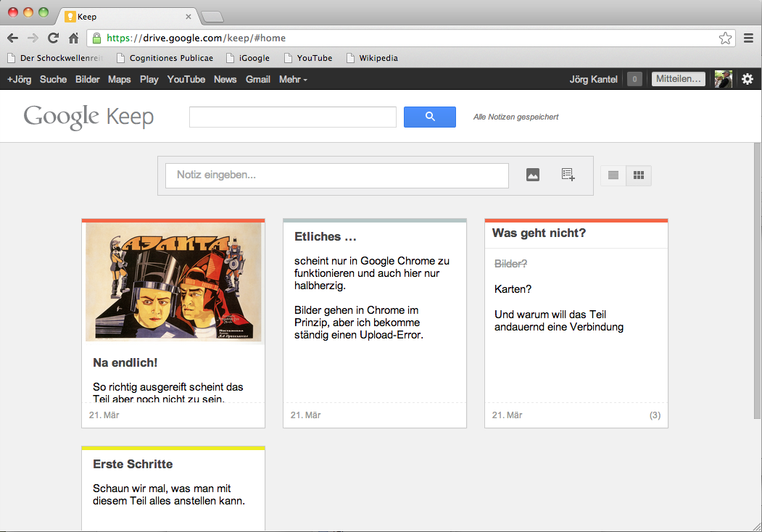Image resolution: width=762 pixels, height=532 pixels.
Task: Bookmark this page with the star icon
Action: tap(725, 38)
